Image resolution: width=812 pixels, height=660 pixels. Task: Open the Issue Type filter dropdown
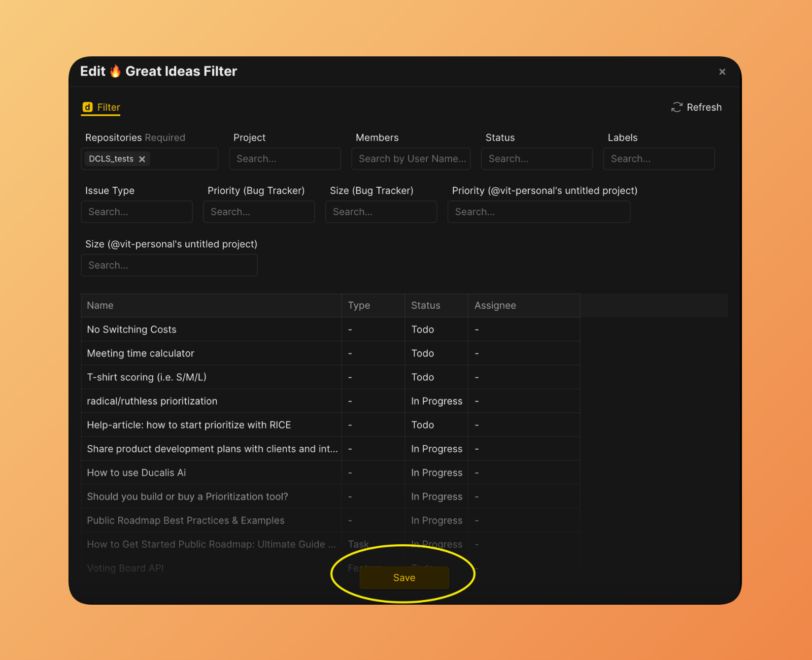click(137, 212)
